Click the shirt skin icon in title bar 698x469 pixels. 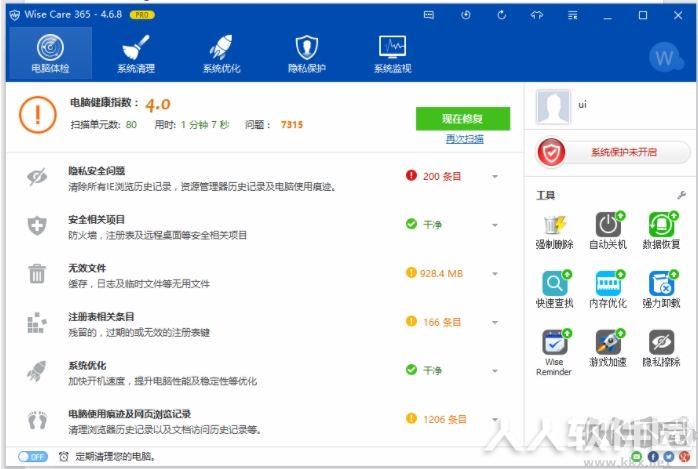point(537,15)
